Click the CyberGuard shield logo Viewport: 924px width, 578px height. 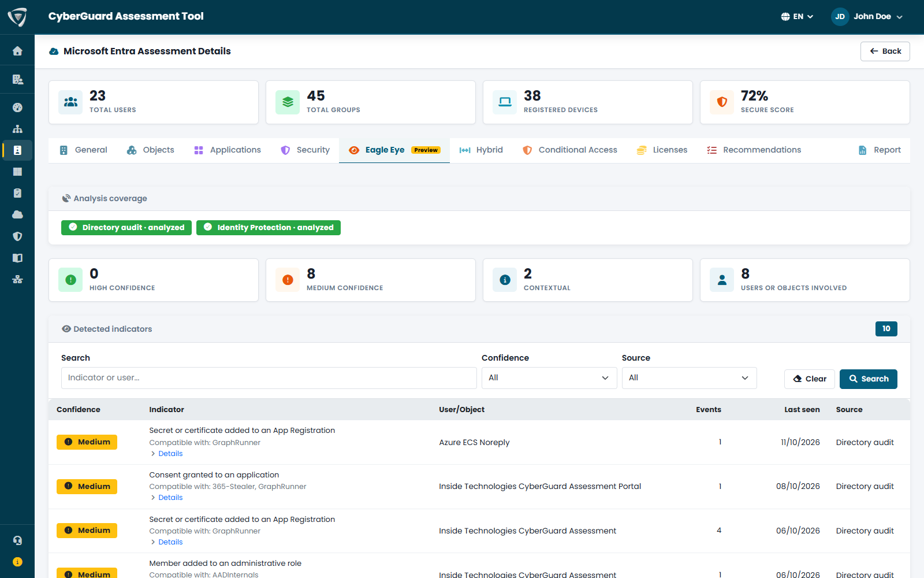[17, 17]
